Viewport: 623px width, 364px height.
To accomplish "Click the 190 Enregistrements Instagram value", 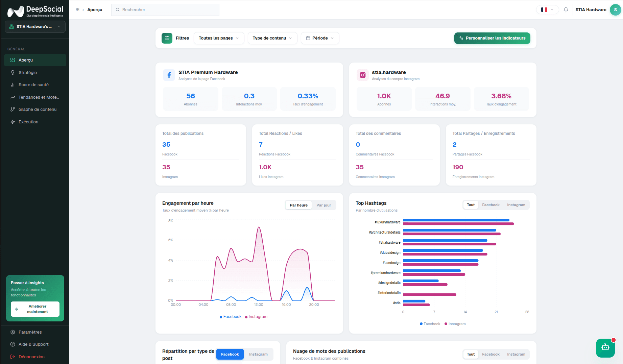I will click(458, 167).
